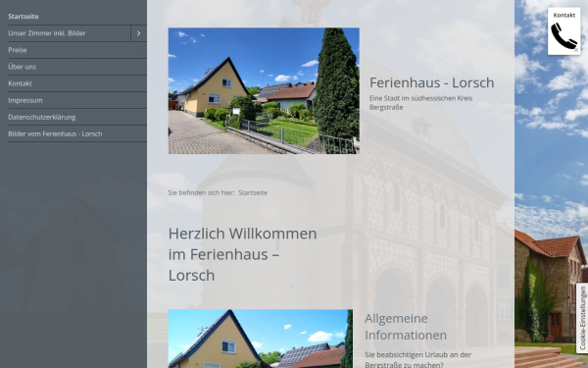Click the Allgemeine Informationen heading
Viewport: 588px width, 368px height.
coord(406,327)
